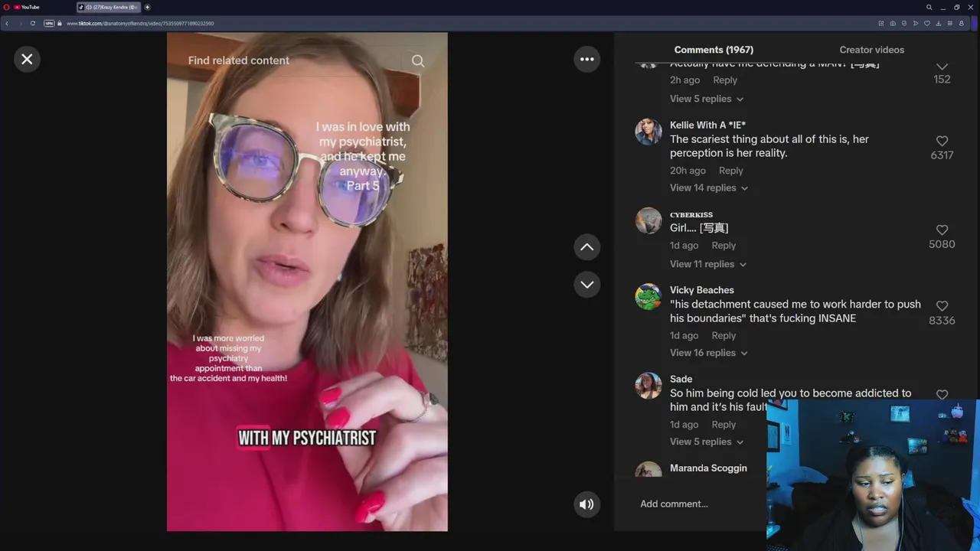This screenshot has width=980, height=551.
Task: Click the Add comment field
Action: tap(701, 504)
